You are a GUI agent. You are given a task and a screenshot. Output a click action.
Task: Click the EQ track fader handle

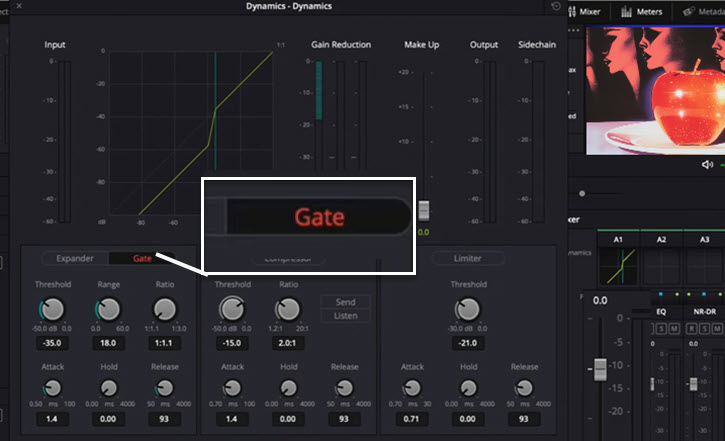tap(652, 384)
